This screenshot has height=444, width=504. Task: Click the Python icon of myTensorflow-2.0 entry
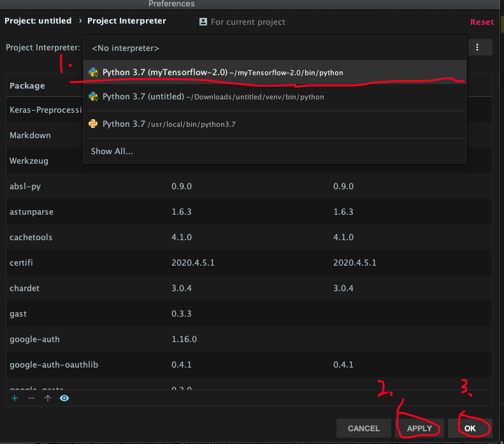pos(93,72)
